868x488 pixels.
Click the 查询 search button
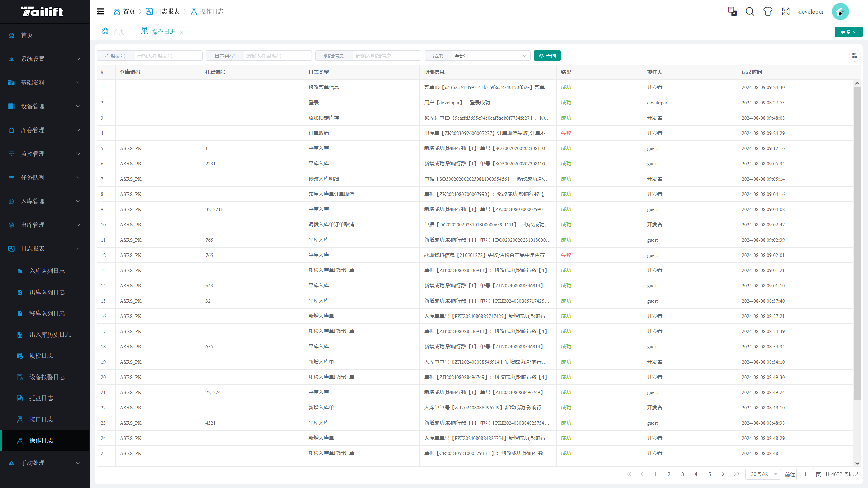pos(547,56)
